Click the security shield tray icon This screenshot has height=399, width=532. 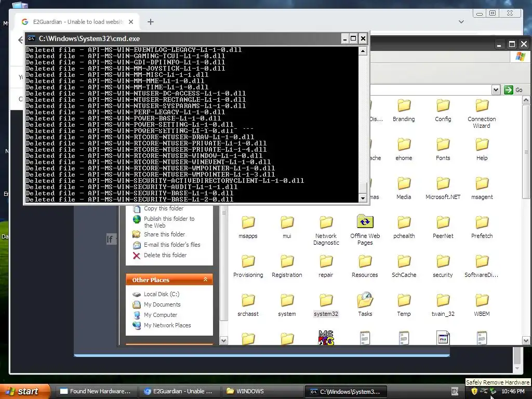pos(474,392)
